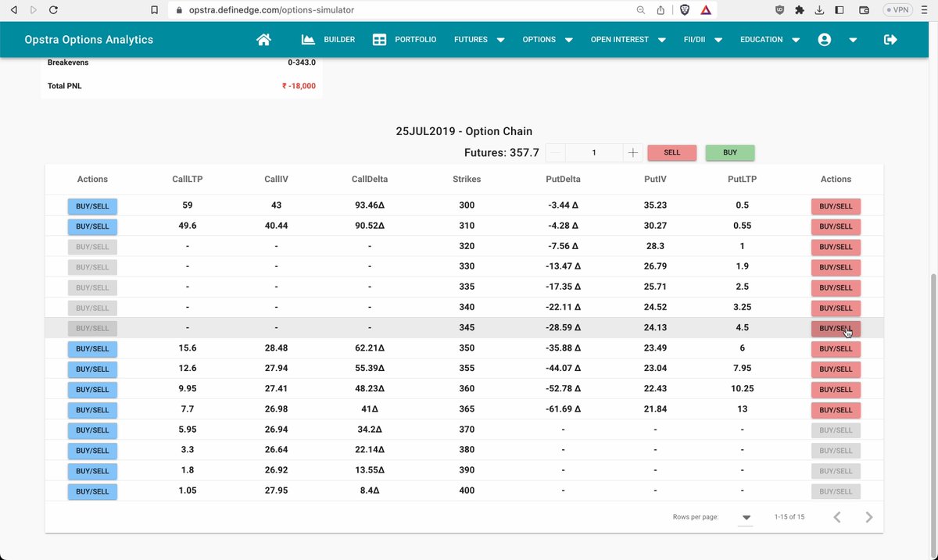
Task: Open the Futures dropdown menu
Action: (478, 39)
